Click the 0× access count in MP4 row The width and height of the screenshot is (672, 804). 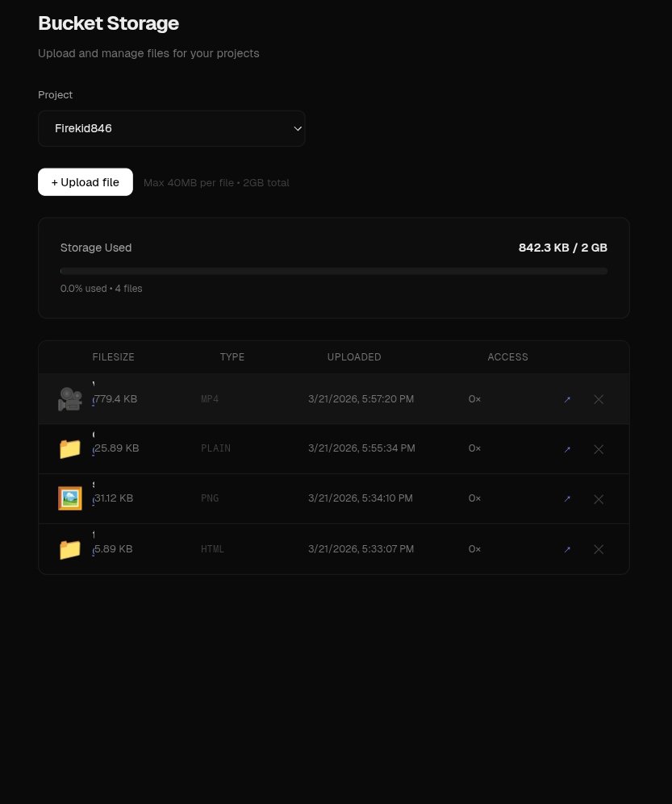click(474, 399)
